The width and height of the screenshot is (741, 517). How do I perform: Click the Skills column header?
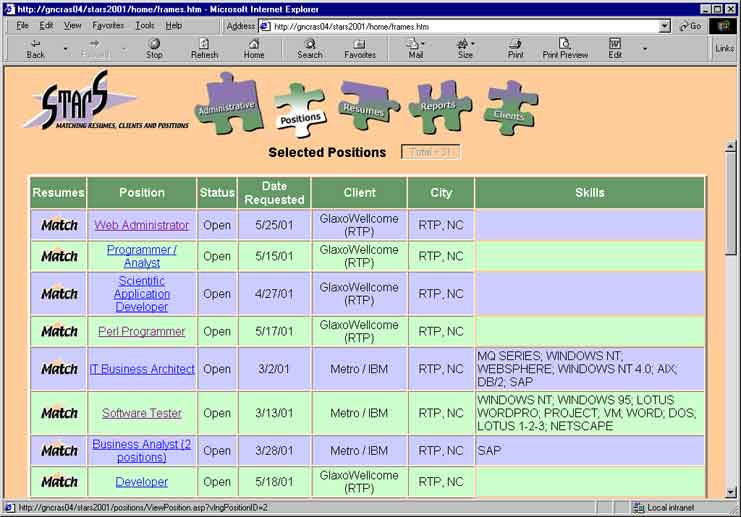point(589,193)
